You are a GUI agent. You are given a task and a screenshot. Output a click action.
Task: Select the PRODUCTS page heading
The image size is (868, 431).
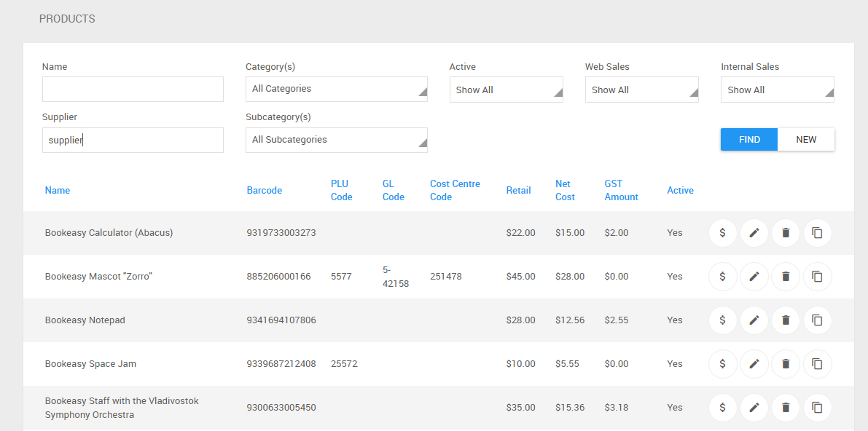(67, 19)
